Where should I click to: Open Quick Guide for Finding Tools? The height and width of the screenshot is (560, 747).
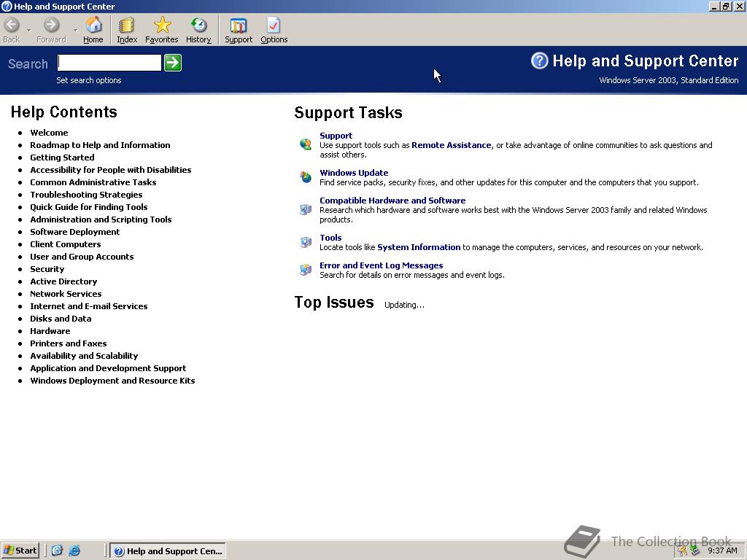click(x=88, y=206)
